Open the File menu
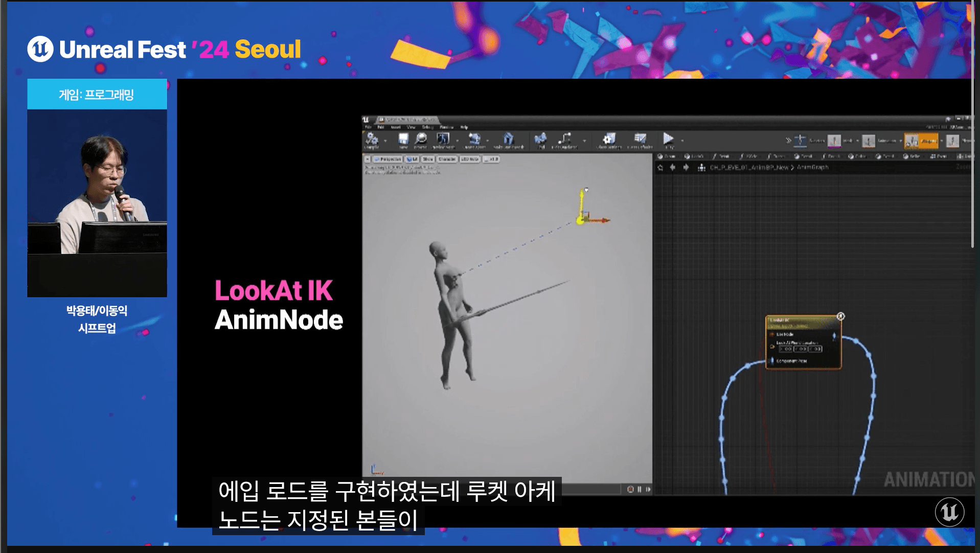The image size is (980, 553). [368, 127]
